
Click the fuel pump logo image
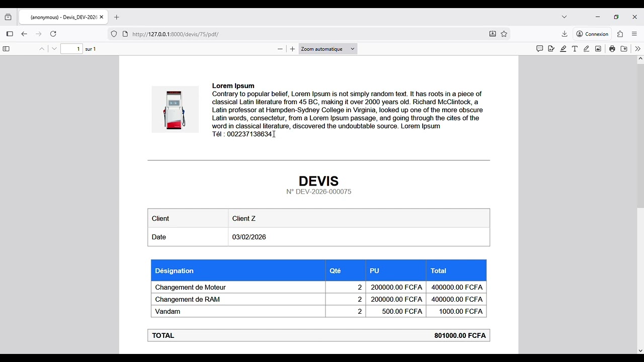(175, 110)
